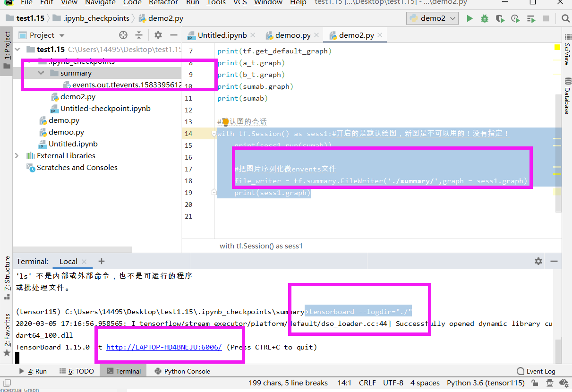Select Scratches and Consoles node
572x392 pixels.
tap(72, 167)
